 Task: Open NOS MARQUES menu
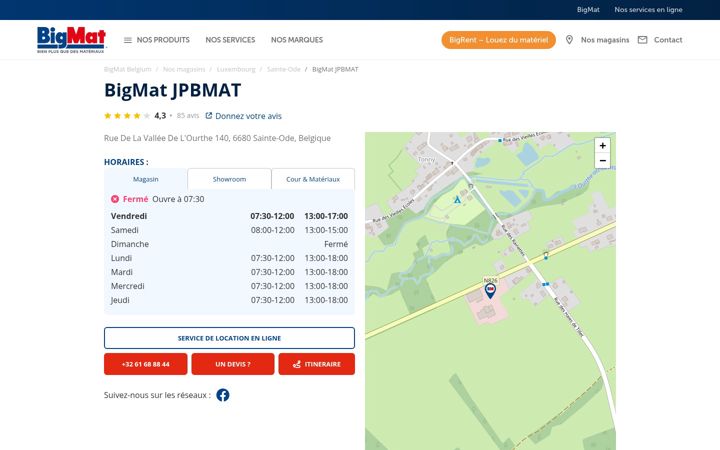point(297,40)
